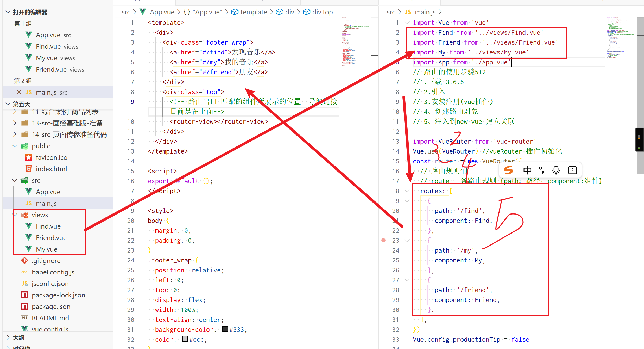The height and width of the screenshot is (349, 644).
Task: Open package.json npm icon file
Action: 51,307
